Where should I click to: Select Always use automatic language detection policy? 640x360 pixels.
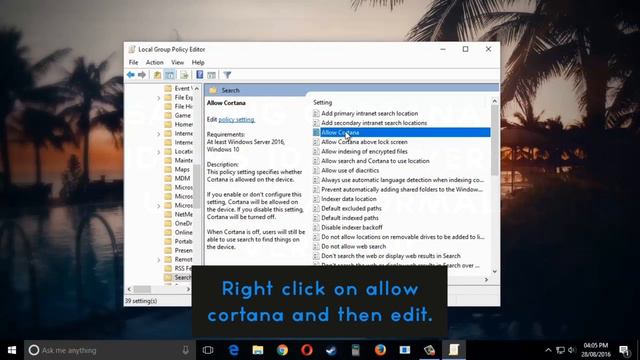click(402, 180)
